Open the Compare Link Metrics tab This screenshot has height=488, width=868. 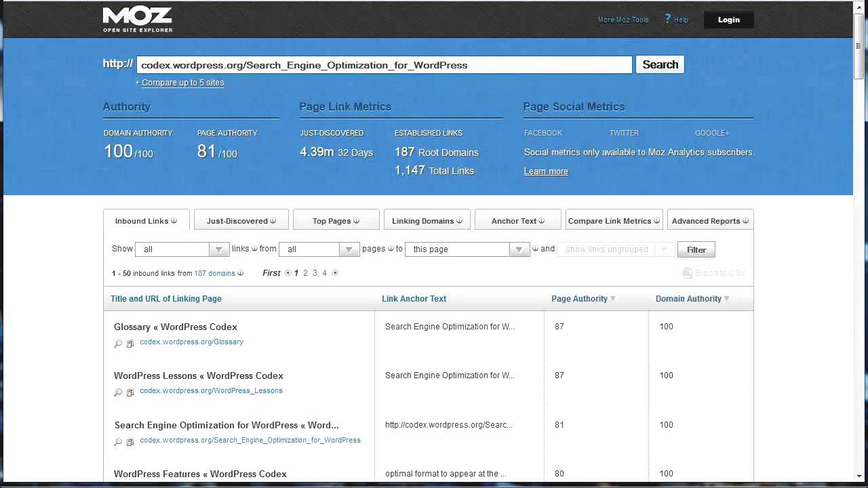coord(614,220)
